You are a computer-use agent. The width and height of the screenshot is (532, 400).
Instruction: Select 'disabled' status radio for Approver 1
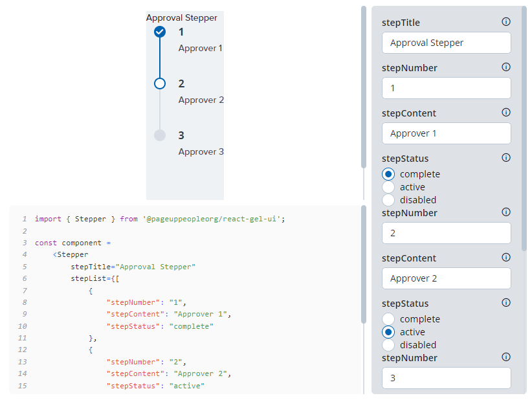388,200
